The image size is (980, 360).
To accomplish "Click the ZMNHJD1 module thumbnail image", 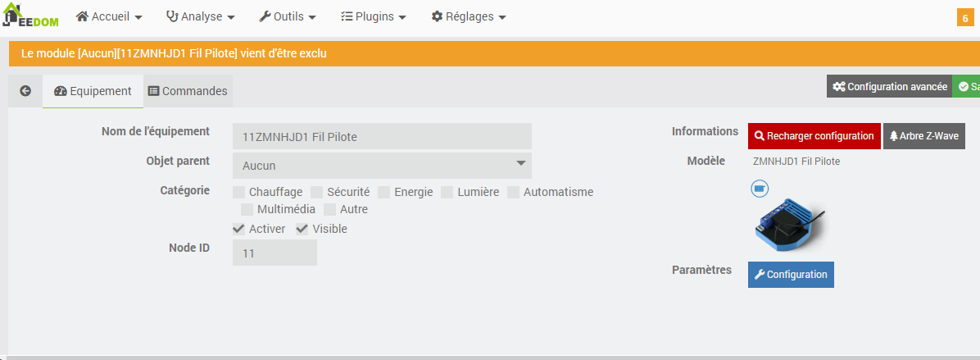I will pos(791,225).
